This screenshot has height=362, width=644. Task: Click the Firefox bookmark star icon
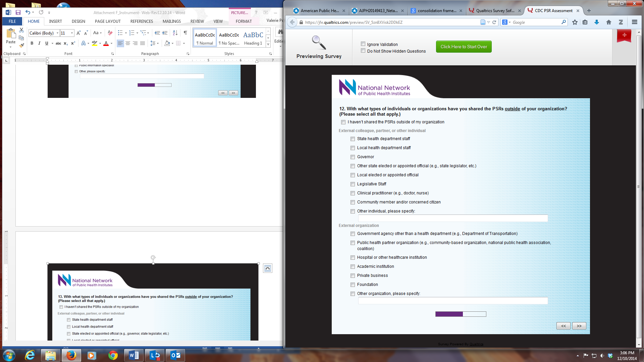(x=575, y=22)
